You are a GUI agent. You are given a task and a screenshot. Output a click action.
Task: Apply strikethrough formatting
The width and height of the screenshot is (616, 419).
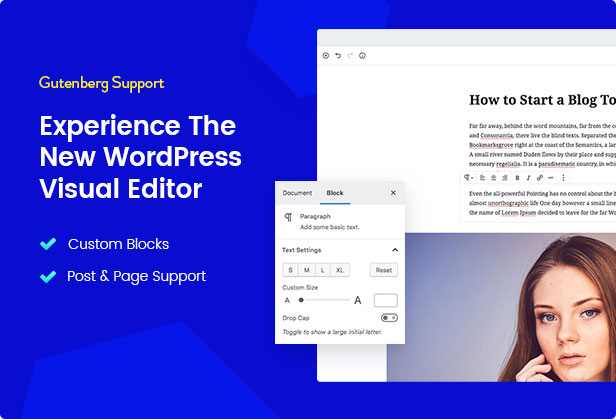(x=551, y=177)
